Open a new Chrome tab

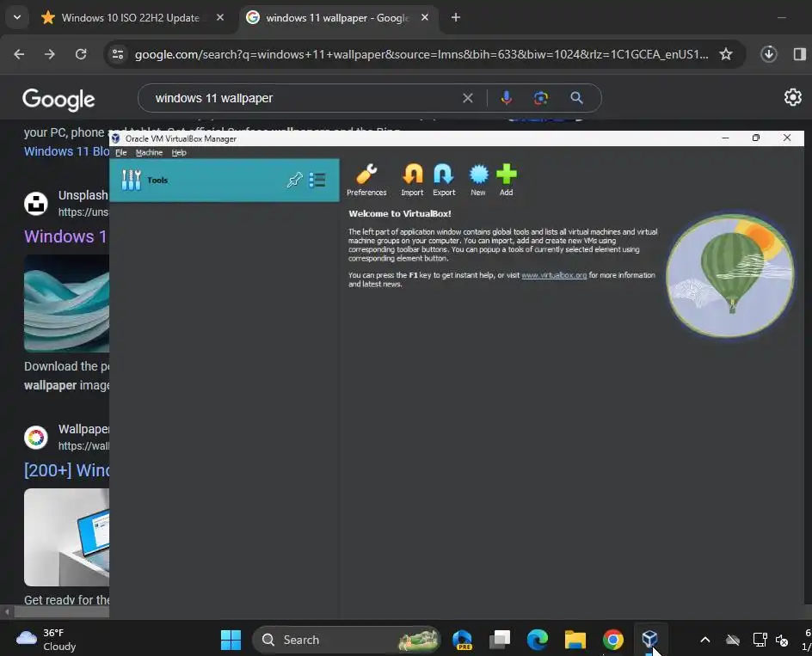click(x=456, y=17)
